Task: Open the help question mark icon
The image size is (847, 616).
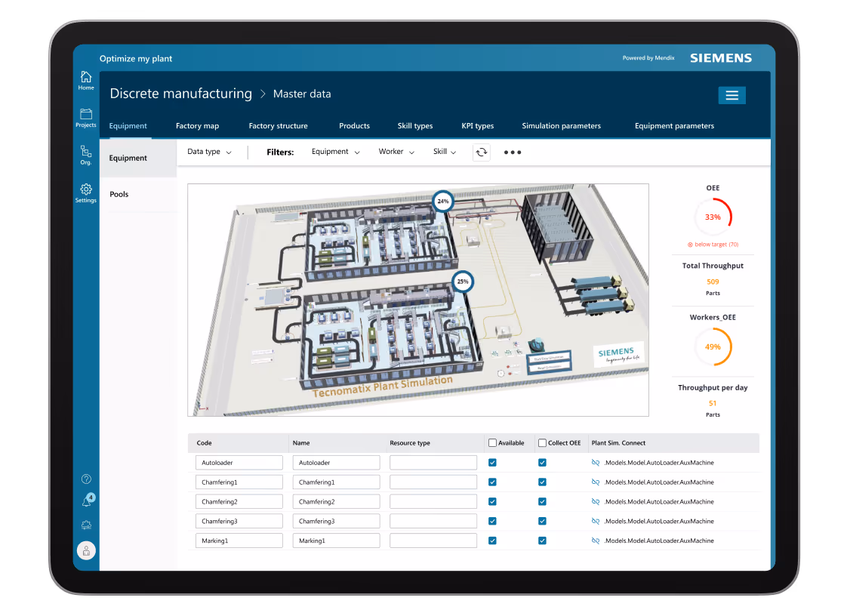Action: [x=86, y=479]
